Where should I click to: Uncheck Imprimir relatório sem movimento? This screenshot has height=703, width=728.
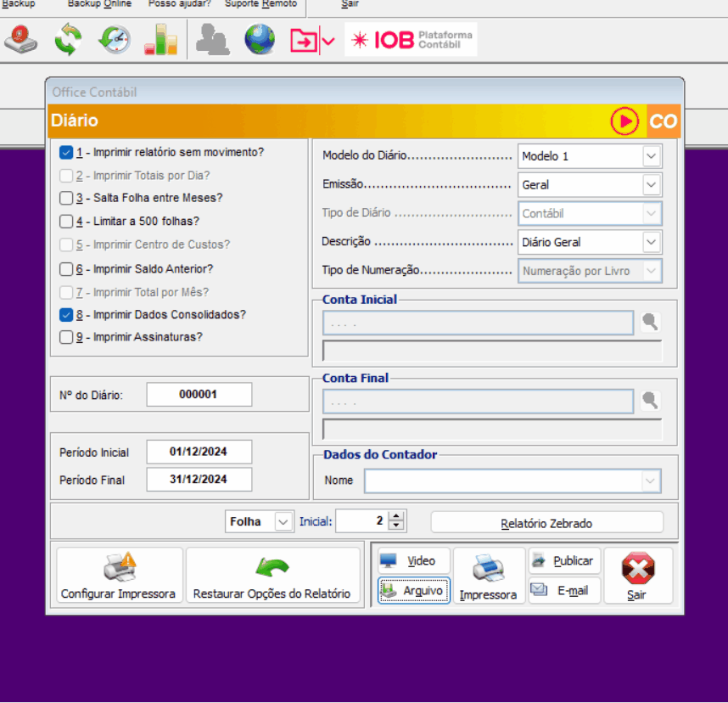coord(66,153)
